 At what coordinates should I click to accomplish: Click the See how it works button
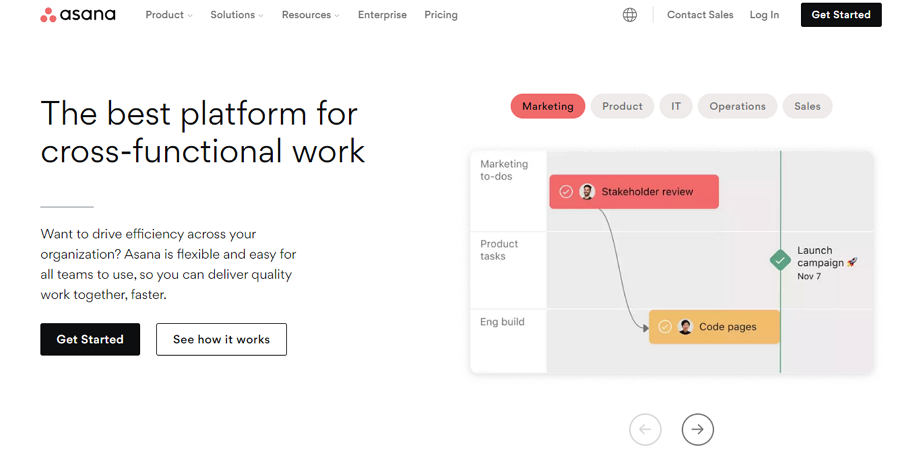tap(221, 339)
